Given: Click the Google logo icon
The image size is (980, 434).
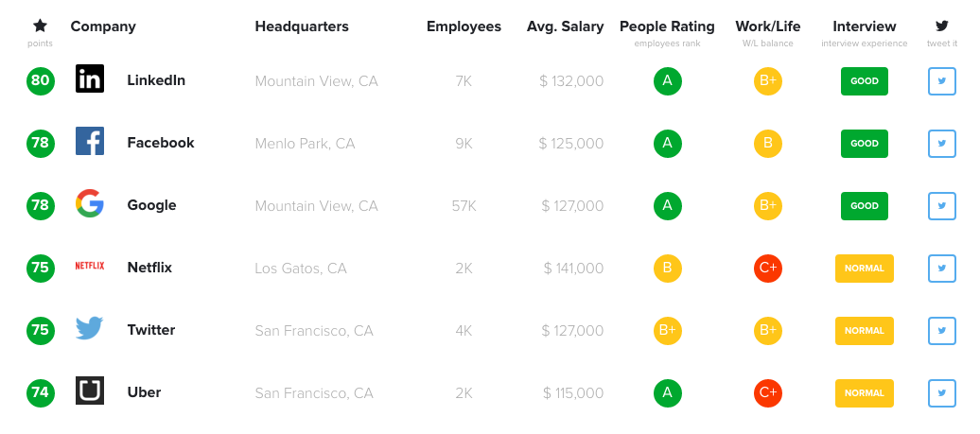Looking at the screenshot, I should pyautogui.click(x=89, y=203).
